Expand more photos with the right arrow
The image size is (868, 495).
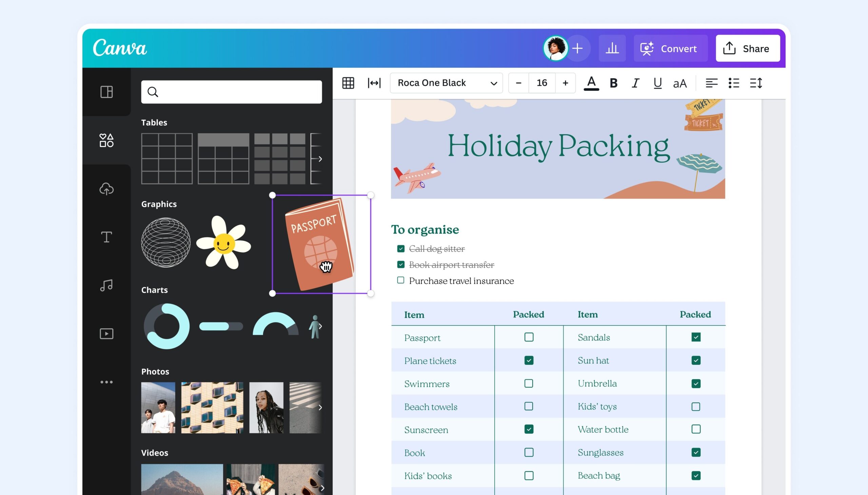tap(320, 407)
